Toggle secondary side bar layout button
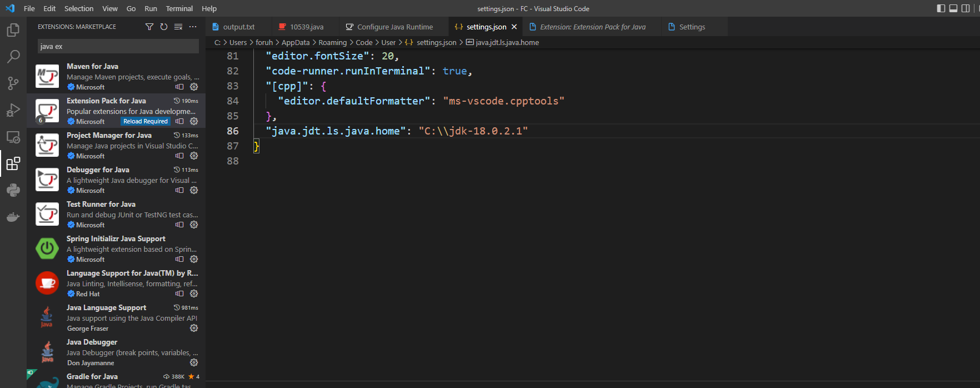 (x=966, y=8)
